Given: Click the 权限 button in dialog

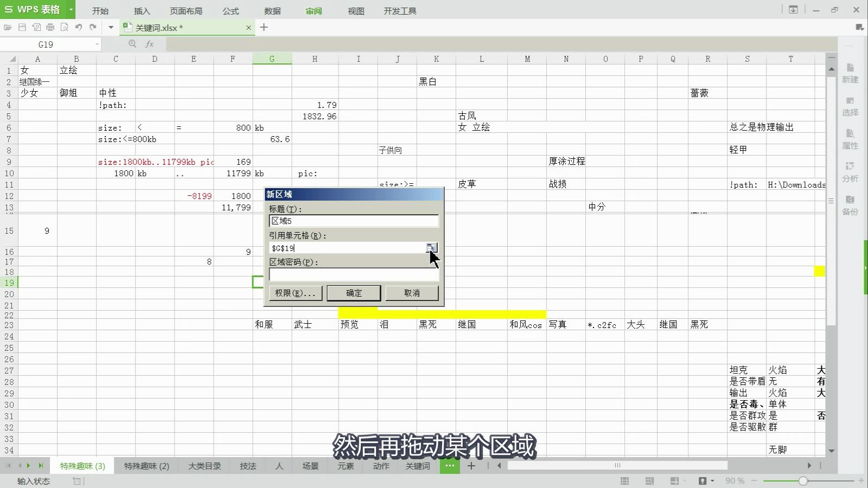Looking at the screenshot, I should pyautogui.click(x=295, y=293).
